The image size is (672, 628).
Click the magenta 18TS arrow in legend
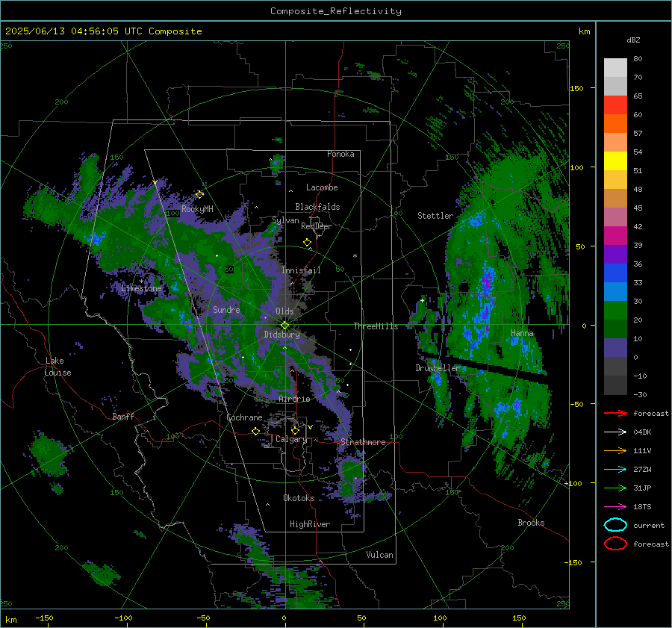(x=615, y=507)
